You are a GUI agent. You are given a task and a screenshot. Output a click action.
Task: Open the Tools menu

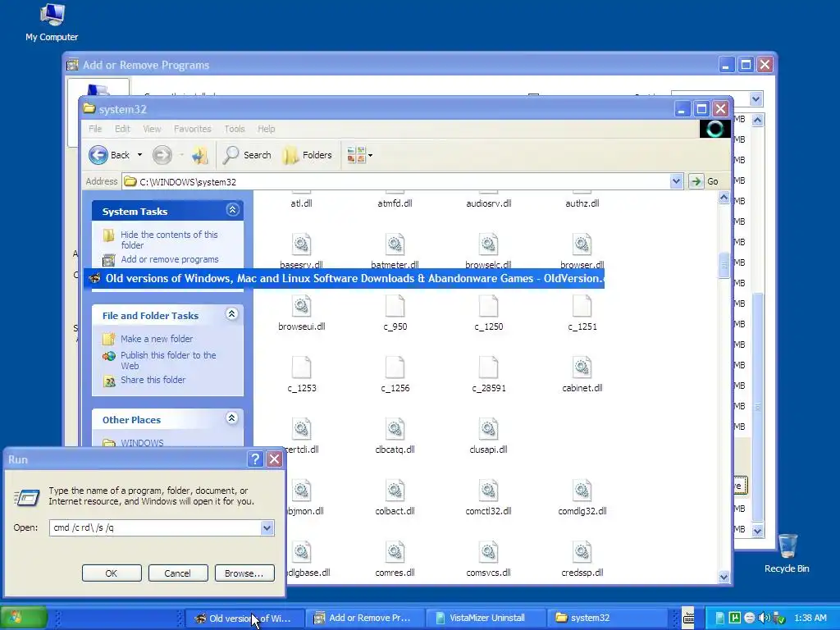pyautogui.click(x=234, y=129)
